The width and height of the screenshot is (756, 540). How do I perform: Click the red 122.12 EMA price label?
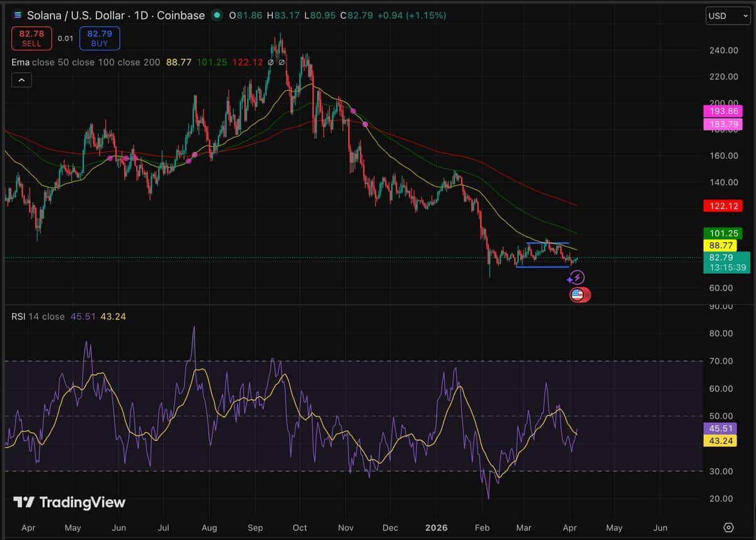[723, 206]
